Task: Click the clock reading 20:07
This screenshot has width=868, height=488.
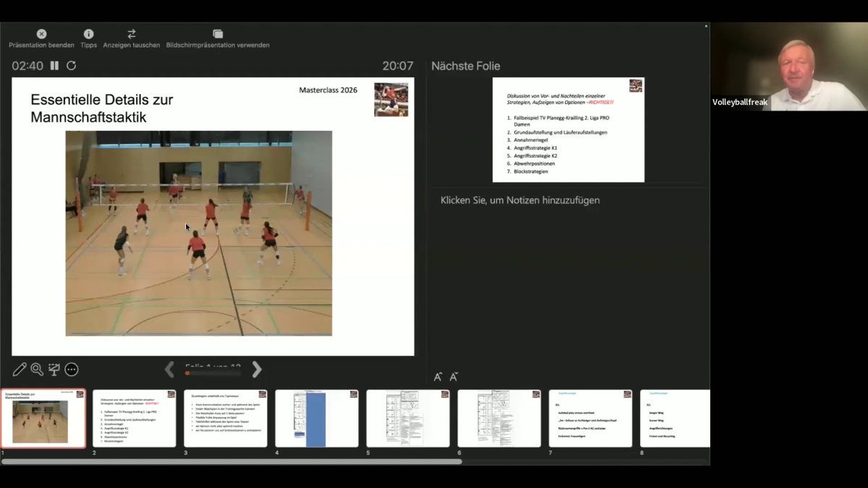Action: (x=398, y=66)
